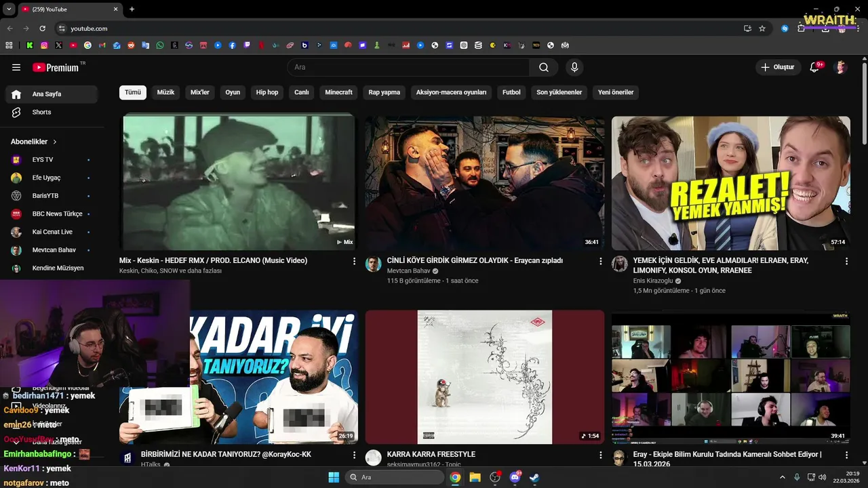Play the REZALET YEMEK YANMIŞ thumbnail
The image size is (868, 488).
(x=731, y=183)
